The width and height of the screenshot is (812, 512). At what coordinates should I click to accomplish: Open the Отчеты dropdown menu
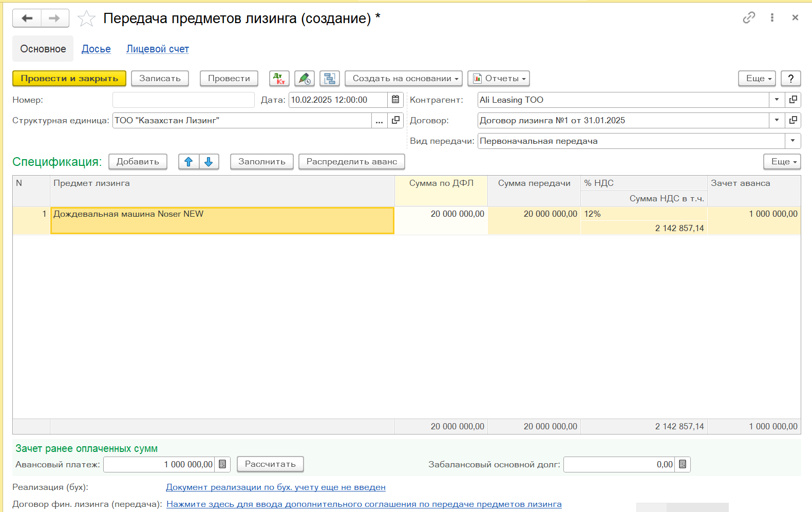point(499,79)
